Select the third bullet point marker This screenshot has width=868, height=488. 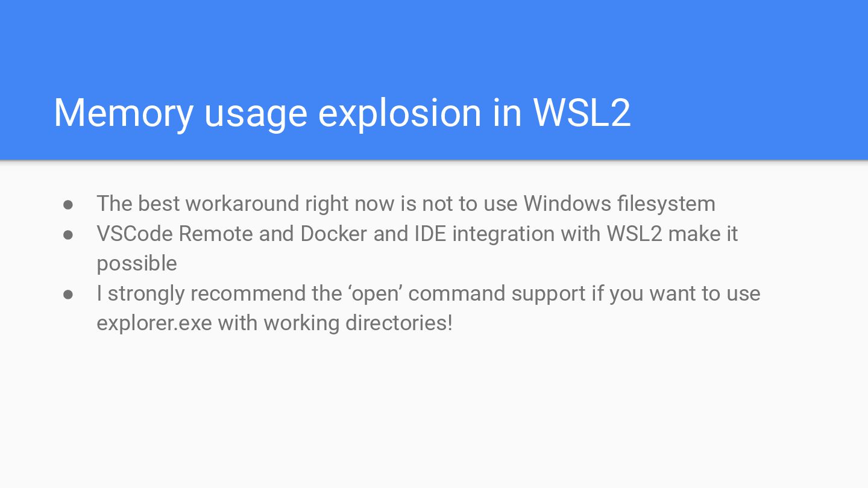point(68,294)
